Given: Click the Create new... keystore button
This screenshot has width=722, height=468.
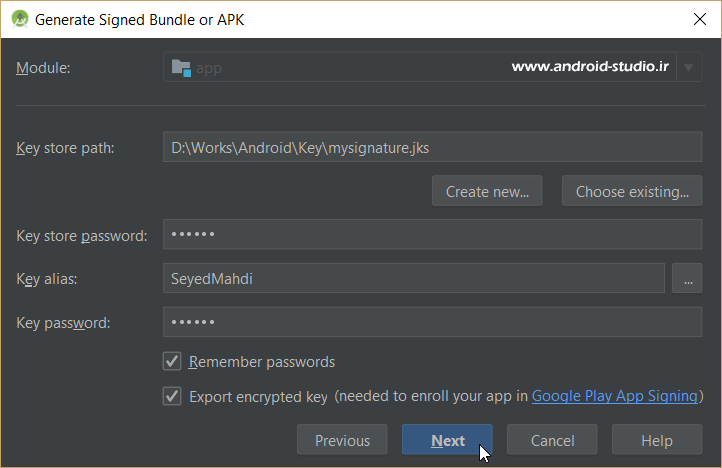Looking at the screenshot, I should pyautogui.click(x=487, y=191).
